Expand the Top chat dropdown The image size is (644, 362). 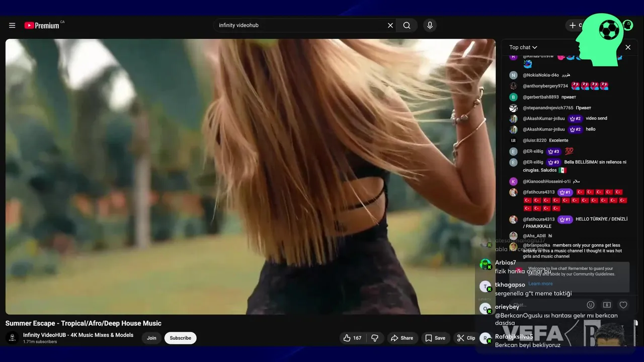[x=523, y=47]
